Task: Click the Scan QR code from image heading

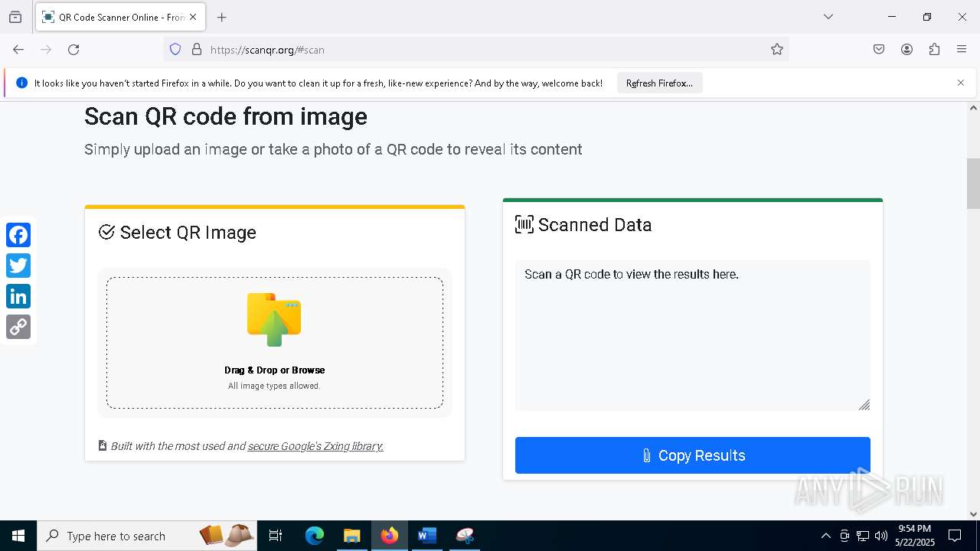Action: pos(226,116)
